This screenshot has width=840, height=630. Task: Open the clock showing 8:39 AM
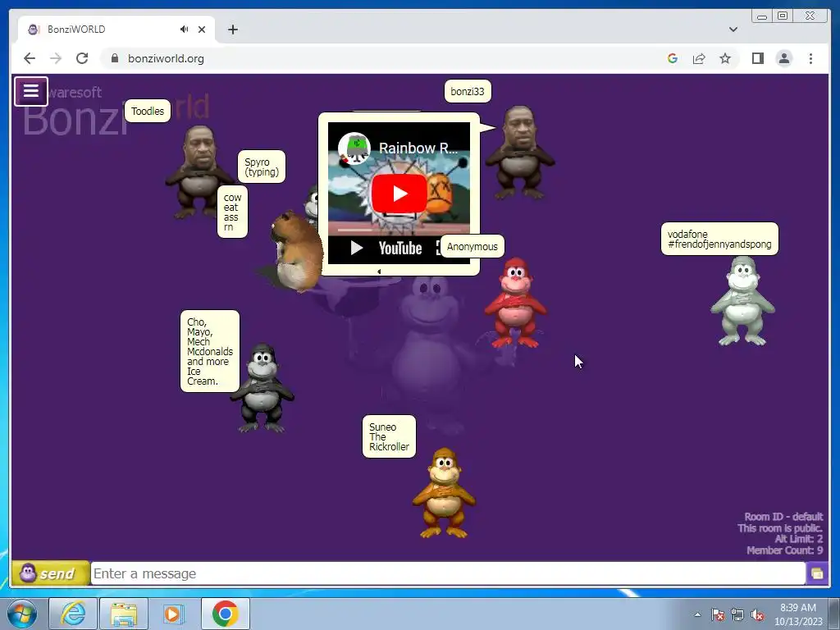(798, 614)
